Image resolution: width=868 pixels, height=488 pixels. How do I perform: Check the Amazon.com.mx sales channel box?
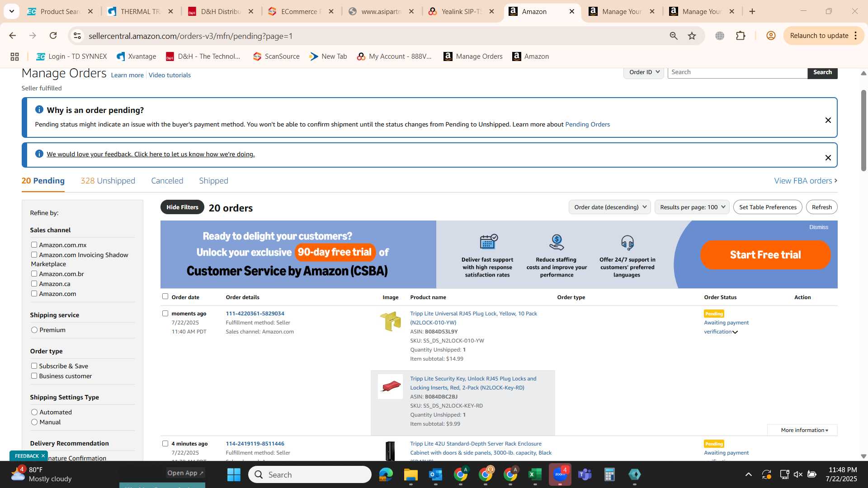(x=34, y=245)
